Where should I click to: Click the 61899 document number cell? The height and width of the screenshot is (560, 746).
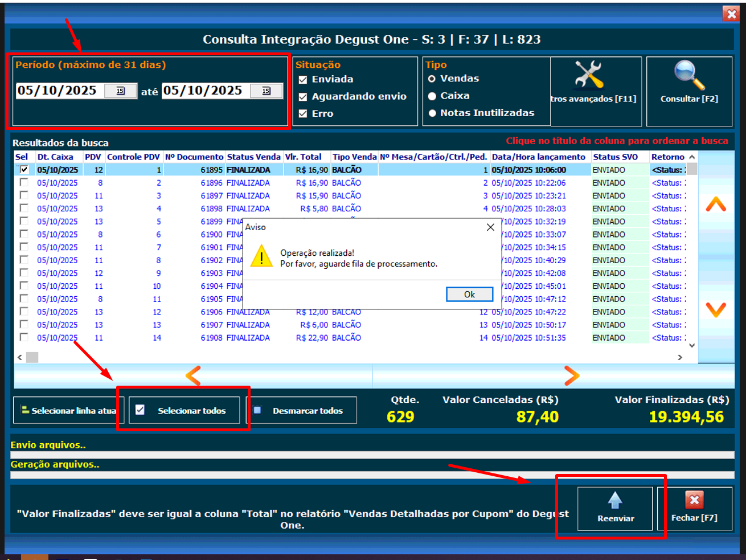(211, 222)
